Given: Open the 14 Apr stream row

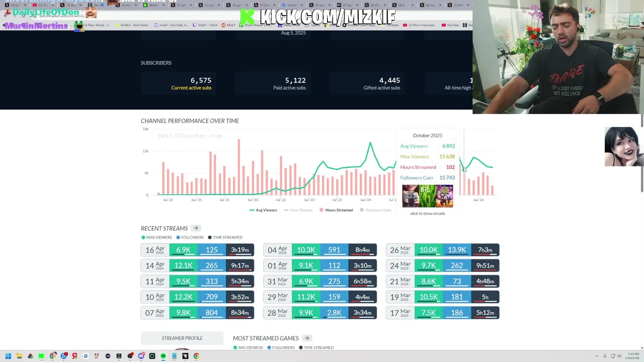Looking at the screenshot, I should pyautogui.click(x=197, y=265).
